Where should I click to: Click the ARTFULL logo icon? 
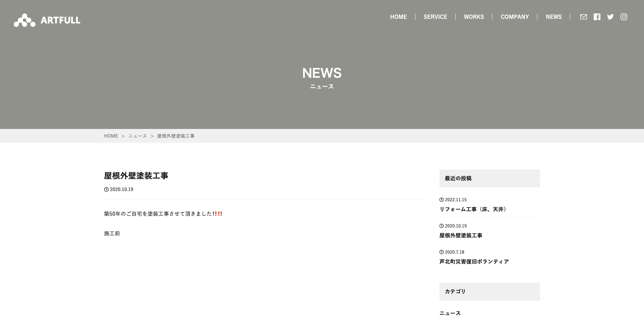click(x=24, y=20)
